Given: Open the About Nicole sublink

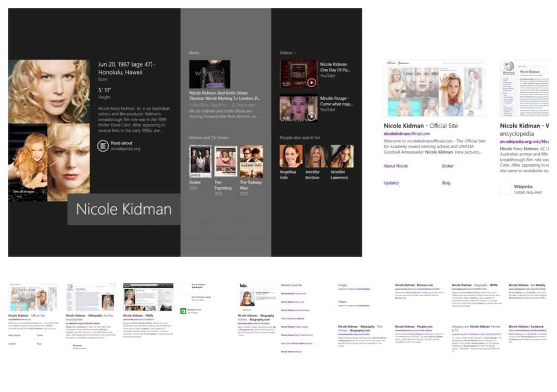Looking at the screenshot, I should 396,166.
